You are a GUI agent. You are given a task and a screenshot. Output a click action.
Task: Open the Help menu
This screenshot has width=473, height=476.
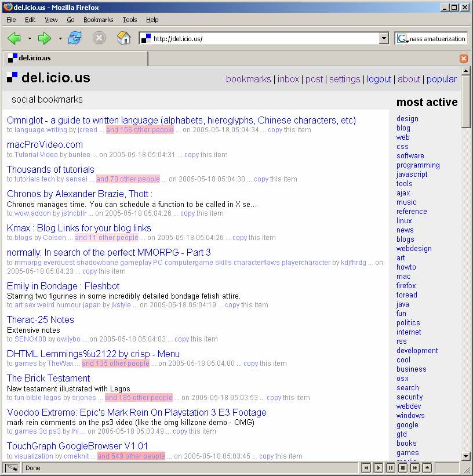click(x=152, y=20)
